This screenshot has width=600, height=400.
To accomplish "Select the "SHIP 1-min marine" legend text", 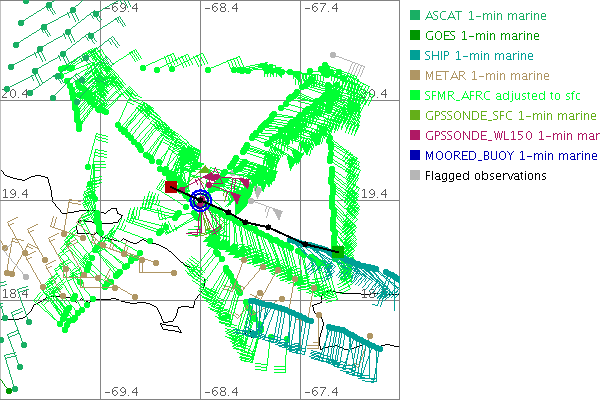I will [479, 56].
